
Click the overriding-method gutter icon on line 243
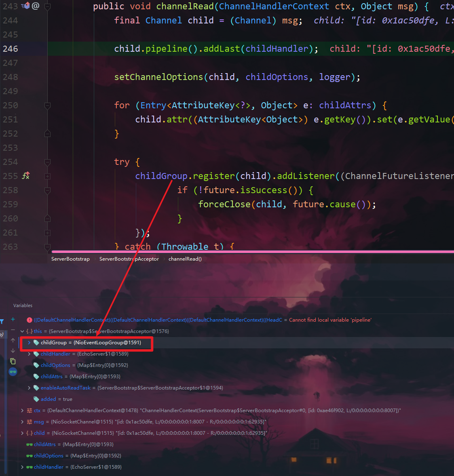pos(26,6)
